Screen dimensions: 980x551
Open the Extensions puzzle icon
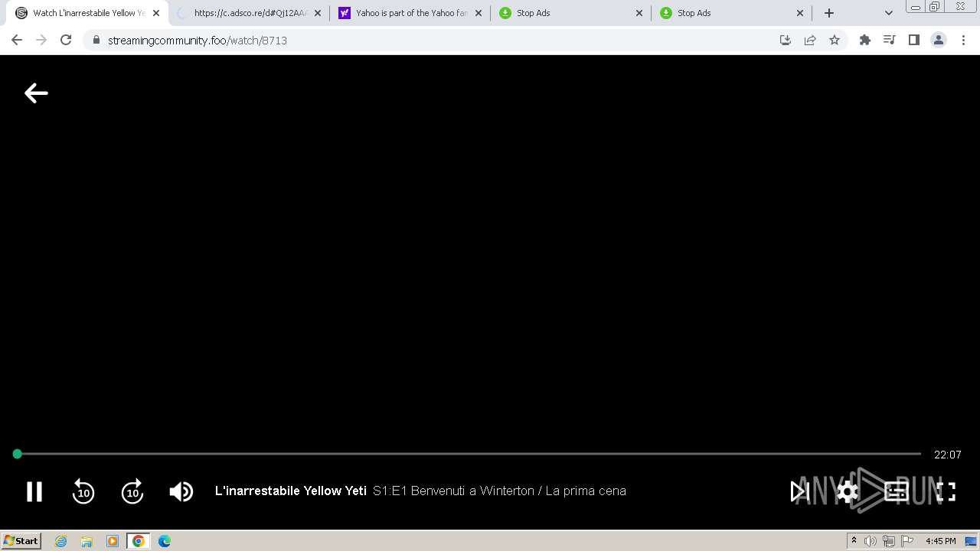[865, 40]
